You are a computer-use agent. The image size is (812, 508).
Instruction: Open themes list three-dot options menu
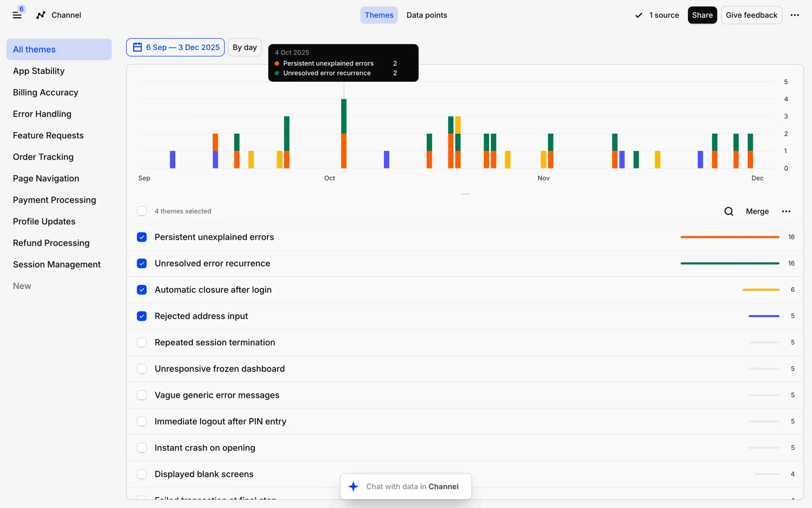coord(786,211)
